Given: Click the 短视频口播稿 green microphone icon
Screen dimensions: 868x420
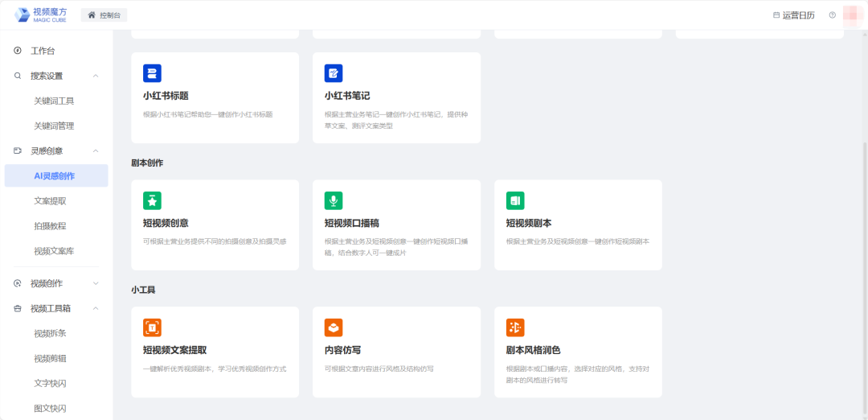Looking at the screenshot, I should tap(334, 200).
